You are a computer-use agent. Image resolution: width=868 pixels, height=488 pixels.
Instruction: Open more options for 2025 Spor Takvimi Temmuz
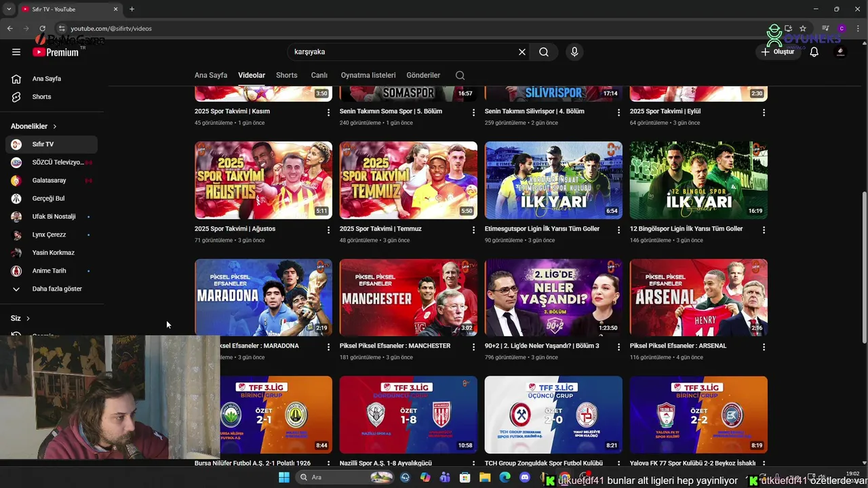[473, 230]
